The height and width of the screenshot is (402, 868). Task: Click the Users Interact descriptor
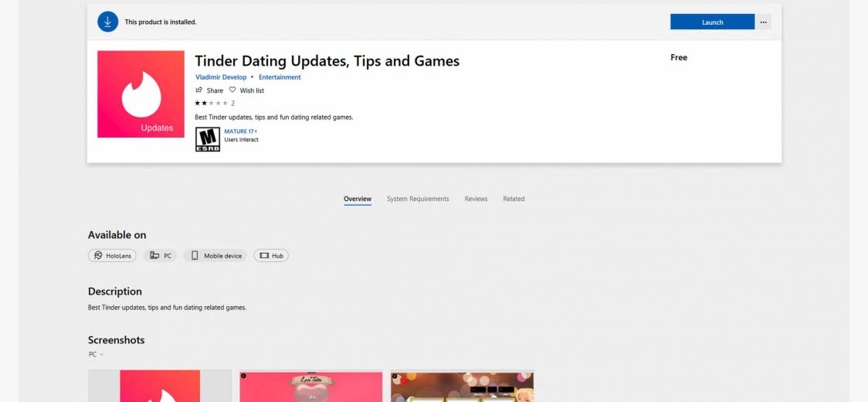pyautogui.click(x=242, y=140)
